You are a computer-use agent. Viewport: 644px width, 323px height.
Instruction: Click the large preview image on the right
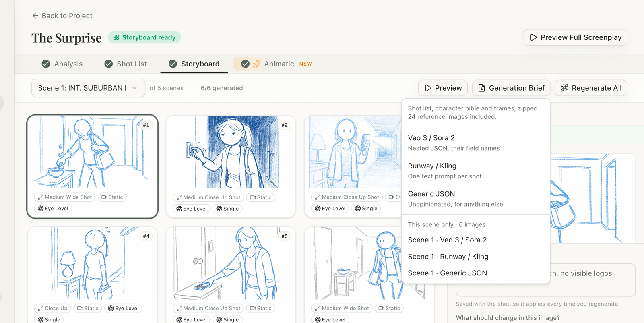point(592,199)
